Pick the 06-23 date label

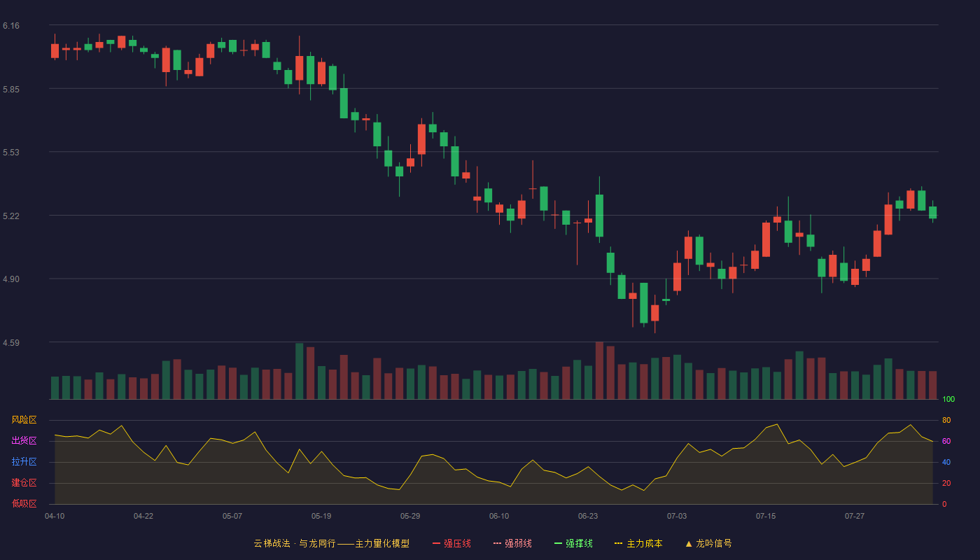click(x=588, y=516)
